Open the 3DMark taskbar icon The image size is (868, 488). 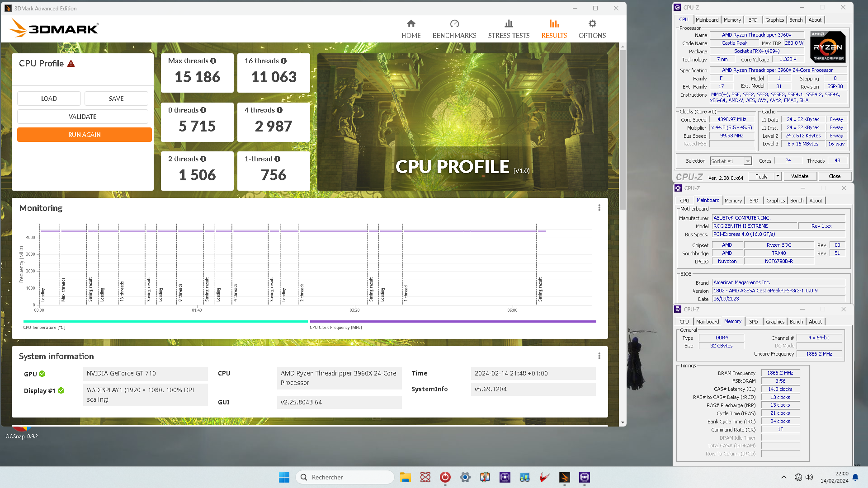565,477
